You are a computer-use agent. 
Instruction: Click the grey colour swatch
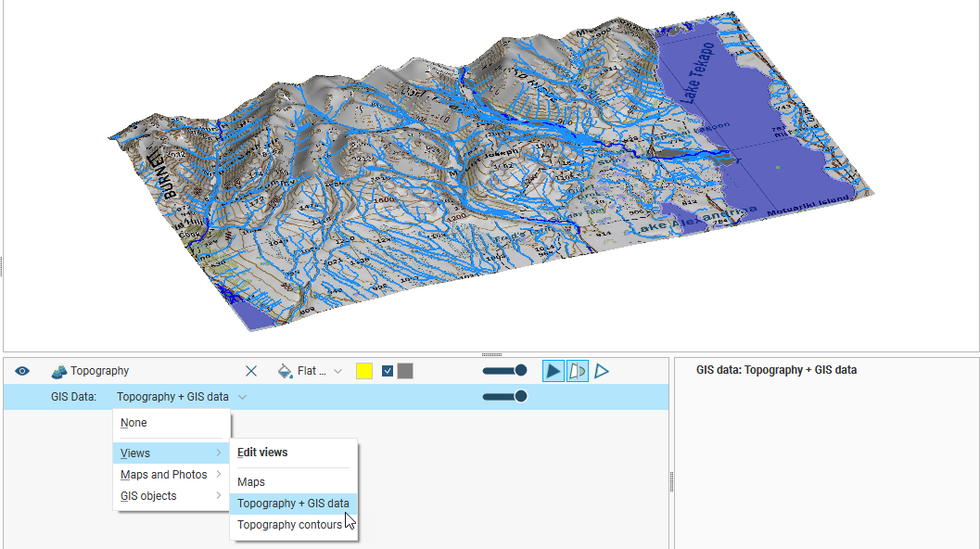coord(405,371)
